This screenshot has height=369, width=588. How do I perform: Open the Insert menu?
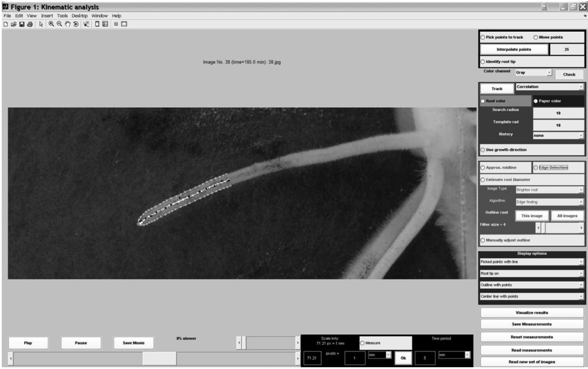(47, 15)
